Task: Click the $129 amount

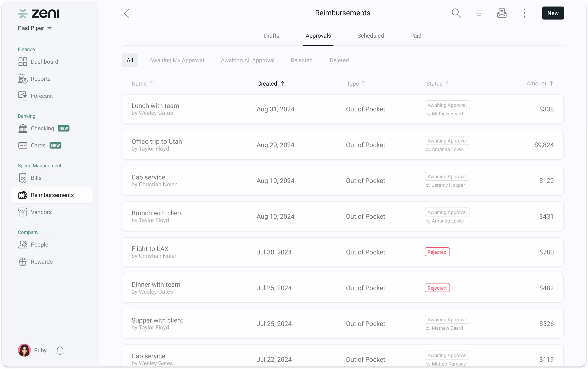Action: coord(546,181)
